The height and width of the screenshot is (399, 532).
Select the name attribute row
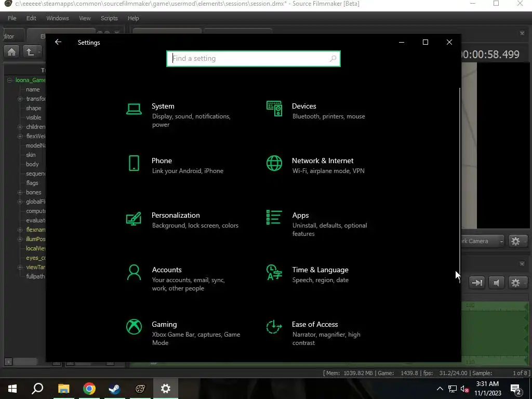(x=33, y=89)
